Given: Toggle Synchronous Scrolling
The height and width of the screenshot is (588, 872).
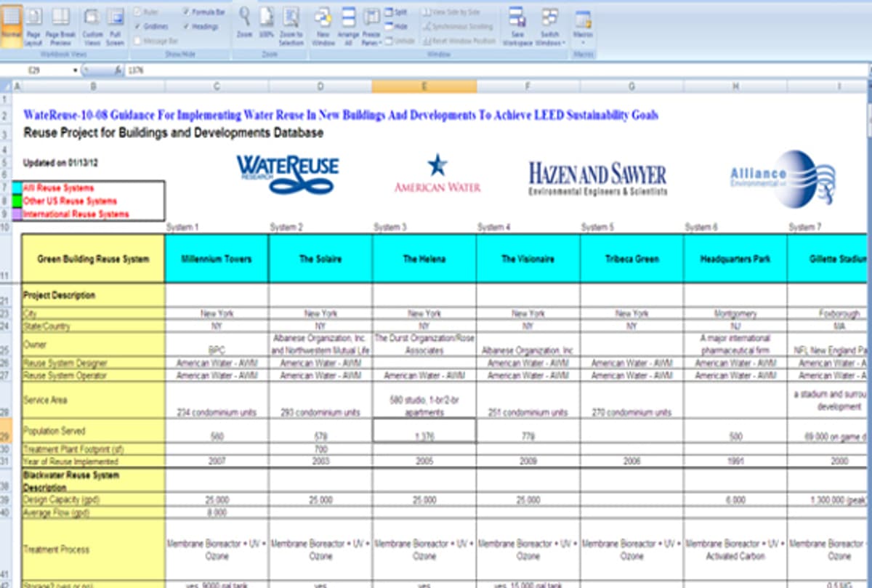Looking at the screenshot, I should 459,26.
